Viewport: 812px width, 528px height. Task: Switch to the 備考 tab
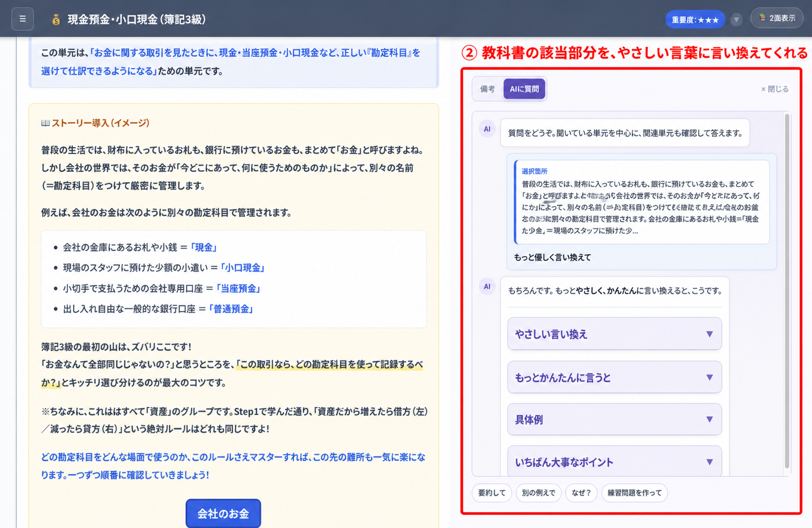click(x=488, y=89)
